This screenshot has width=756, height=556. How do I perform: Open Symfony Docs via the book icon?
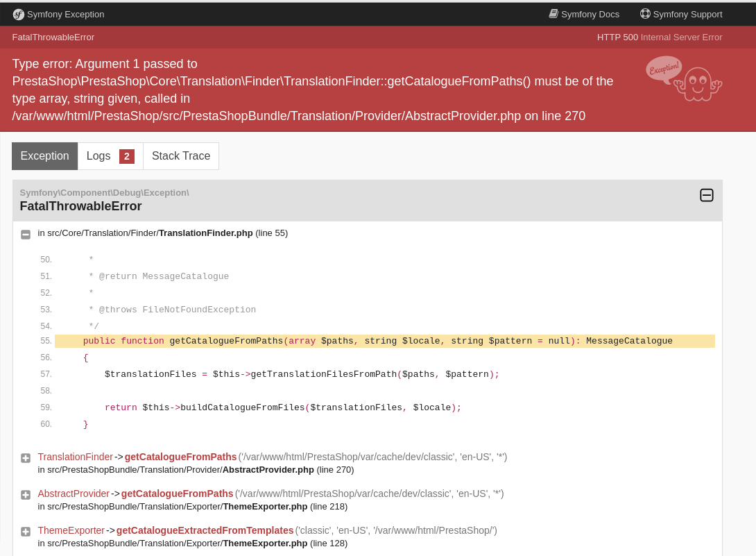click(553, 14)
